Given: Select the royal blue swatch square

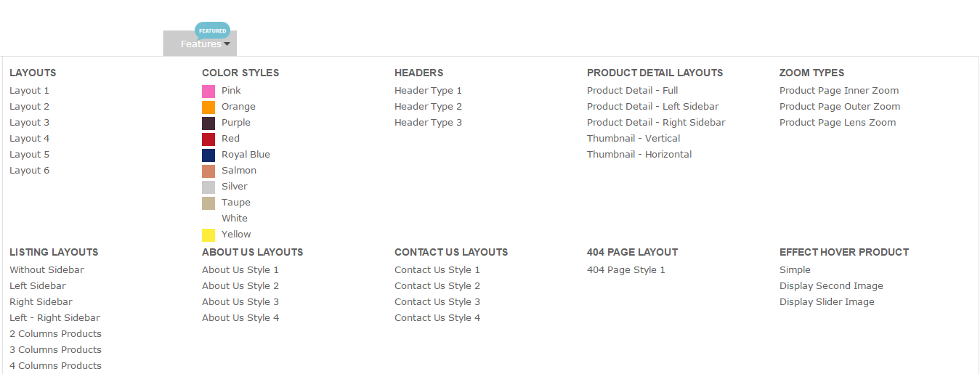Looking at the screenshot, I should click(x=208, y=155).
